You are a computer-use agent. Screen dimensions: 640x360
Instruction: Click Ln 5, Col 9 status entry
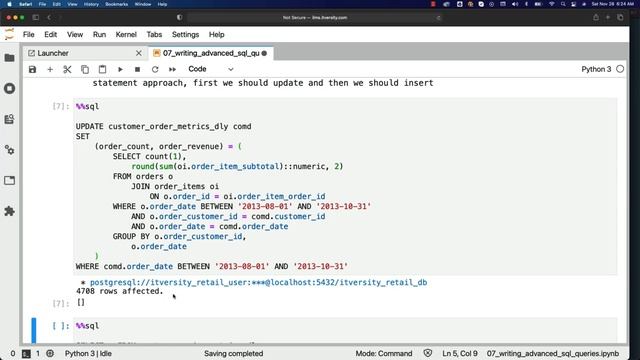[460, 353]
